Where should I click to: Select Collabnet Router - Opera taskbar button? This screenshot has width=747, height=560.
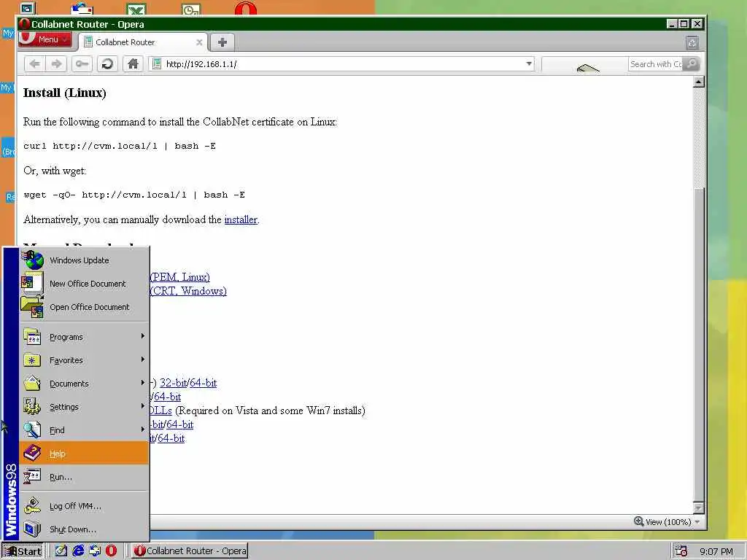[190, 551]
